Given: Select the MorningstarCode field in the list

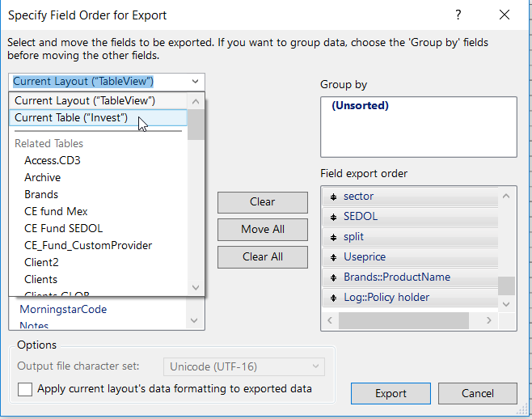Looking at the screenshot, I should tap(63, 309).
